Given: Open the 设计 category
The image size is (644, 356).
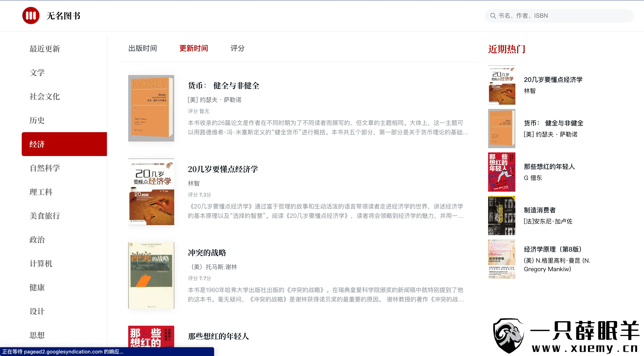Looking at the screenshot, I should pyautogui.click(x=37, y=311).
